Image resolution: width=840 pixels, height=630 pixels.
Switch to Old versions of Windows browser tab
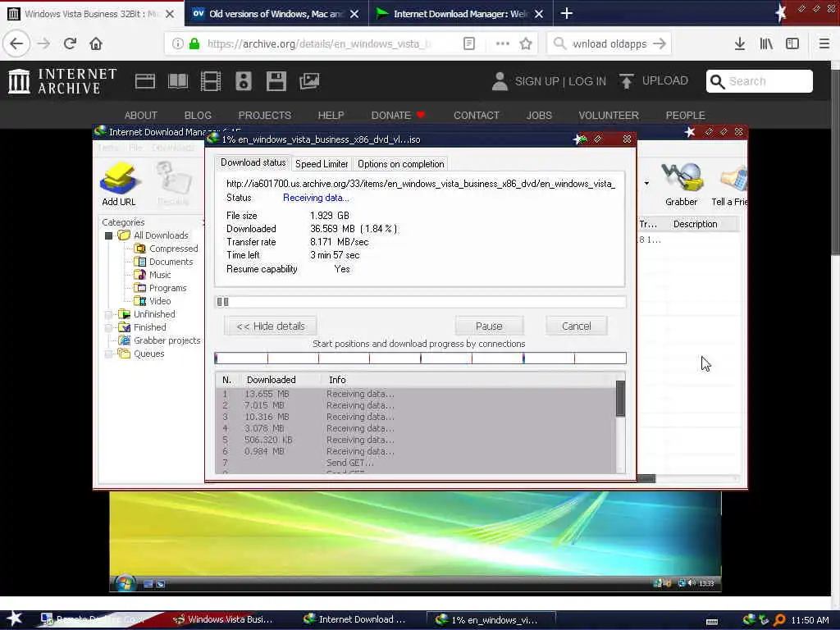(x=276, y=14)
